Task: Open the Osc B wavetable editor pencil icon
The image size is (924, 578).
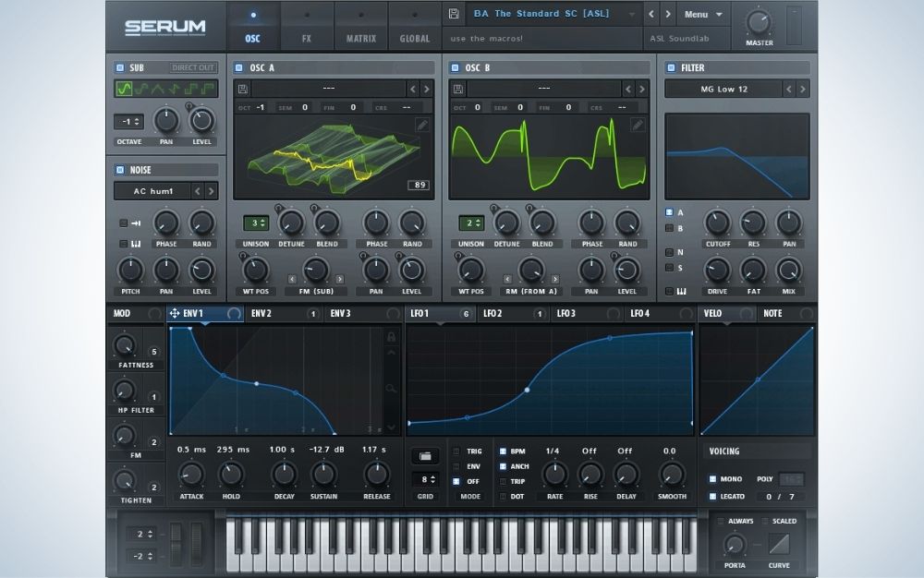Action: click(x=637, y=125)
